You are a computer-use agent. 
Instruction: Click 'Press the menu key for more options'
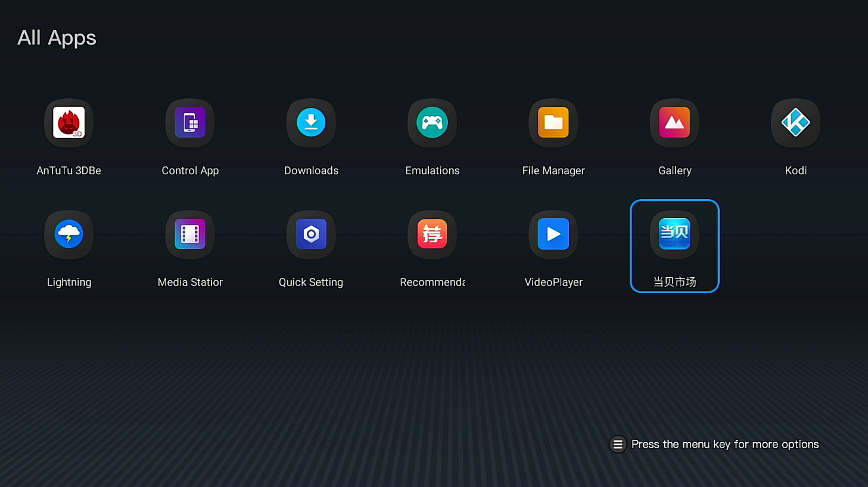point(724,444)
